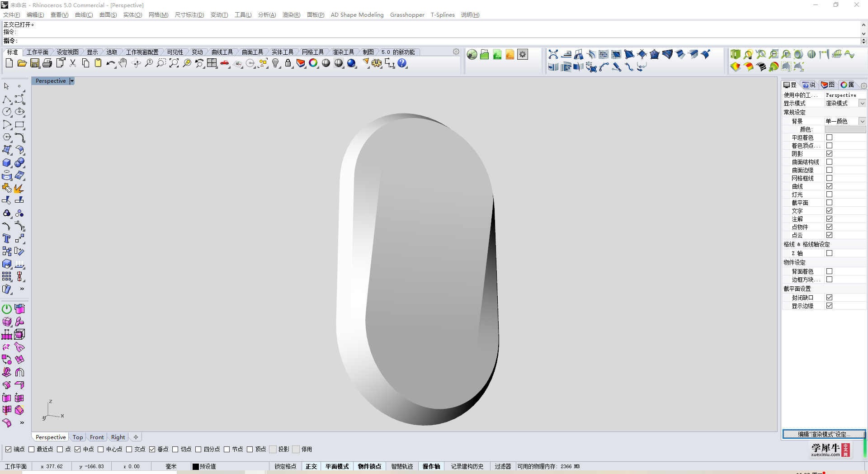868x474 pixels.
Task: Click the toolbar tabs settings gear
Action: point(456,52)
